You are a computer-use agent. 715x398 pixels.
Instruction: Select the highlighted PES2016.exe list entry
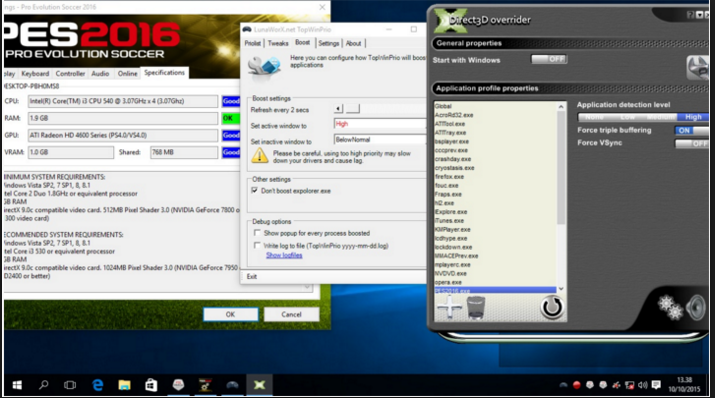tap(495, 290)
